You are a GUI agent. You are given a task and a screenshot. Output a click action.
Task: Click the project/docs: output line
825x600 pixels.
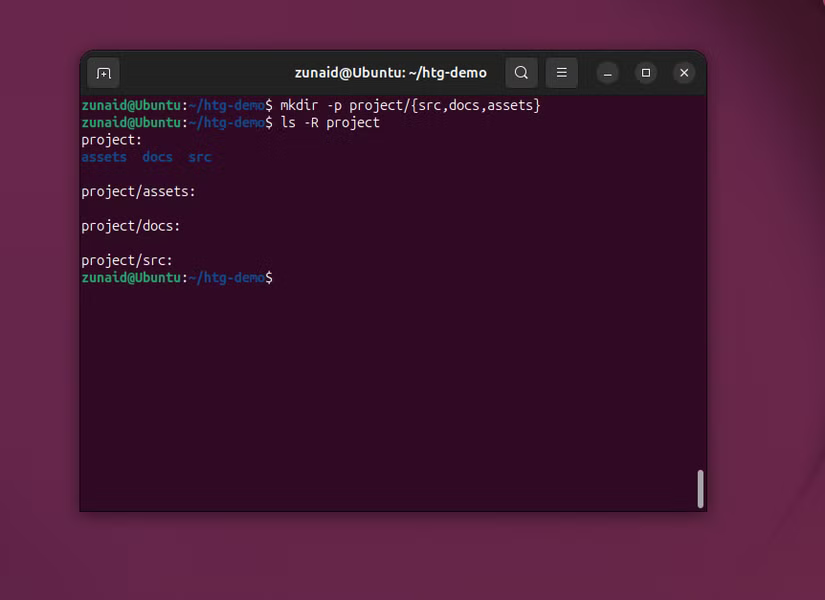[130, 226]
